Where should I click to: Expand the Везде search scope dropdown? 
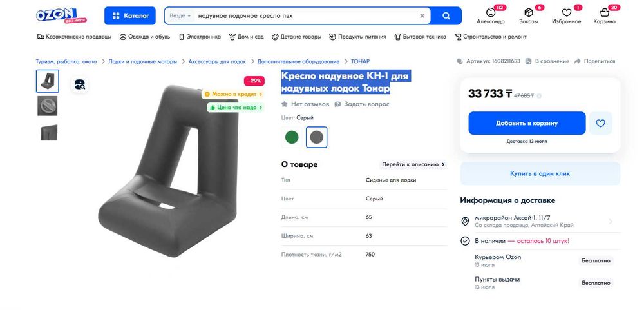pyautogui.click(x=180, y=16)
